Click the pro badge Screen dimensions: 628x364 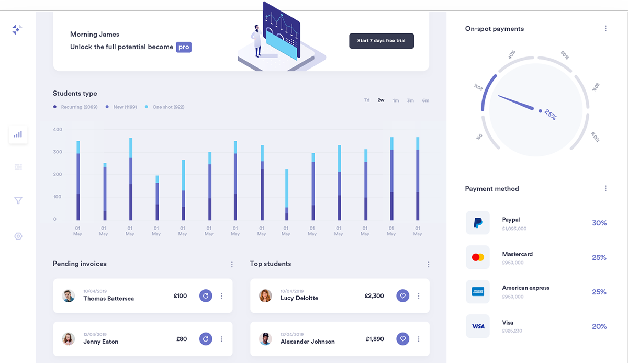184,47
